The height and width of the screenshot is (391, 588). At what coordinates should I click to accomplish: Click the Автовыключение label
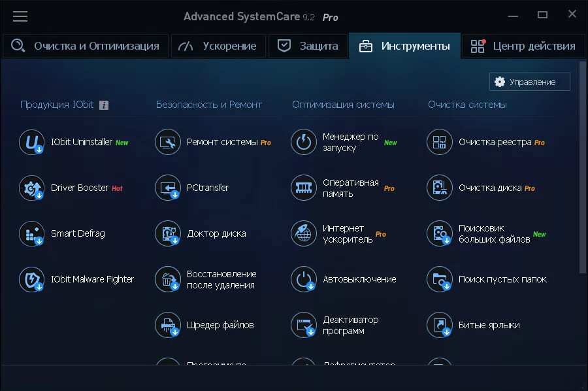pos(359,279)
